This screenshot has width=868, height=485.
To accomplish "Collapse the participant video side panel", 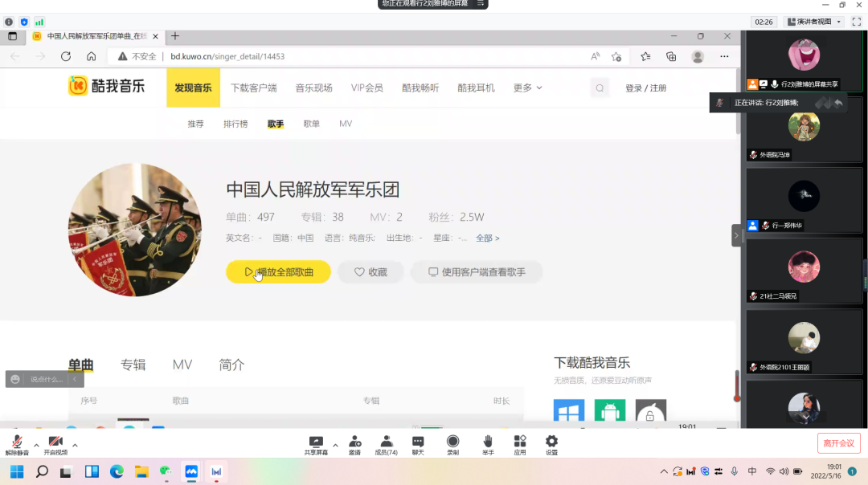I will 736,235.
